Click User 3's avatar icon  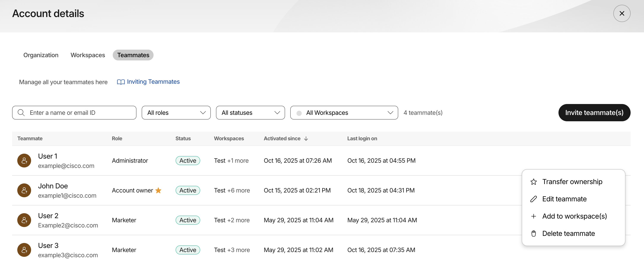click(x=24, y=250)
